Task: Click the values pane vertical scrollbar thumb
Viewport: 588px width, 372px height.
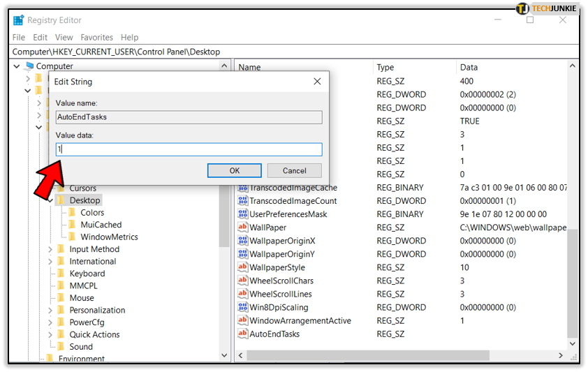Action: [572, 283]
